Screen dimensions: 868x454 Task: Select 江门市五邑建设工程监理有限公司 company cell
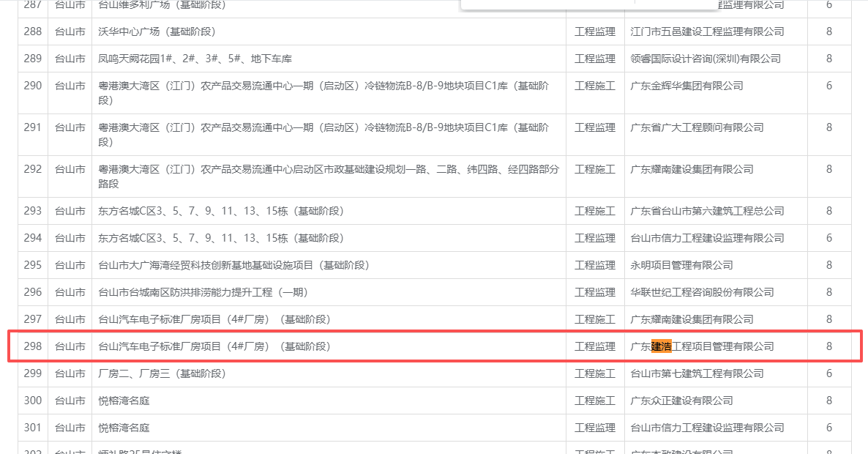(707, 31)
